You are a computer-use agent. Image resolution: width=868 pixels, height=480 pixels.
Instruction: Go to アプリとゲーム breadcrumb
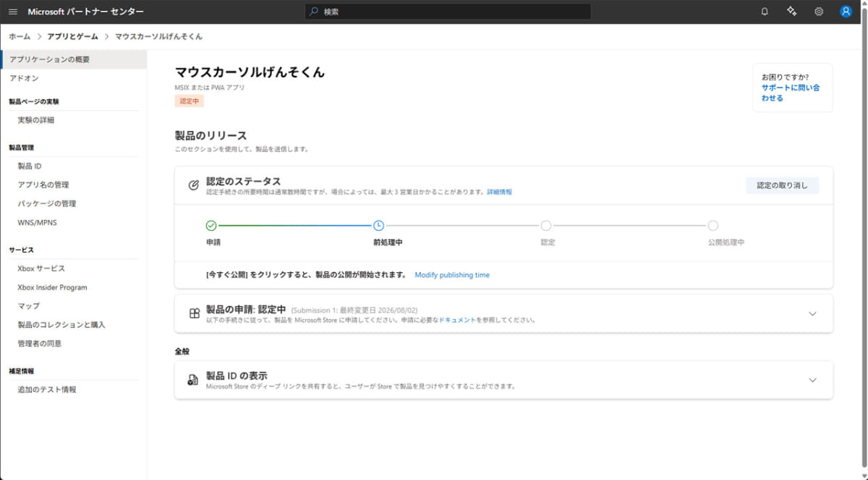72,36
